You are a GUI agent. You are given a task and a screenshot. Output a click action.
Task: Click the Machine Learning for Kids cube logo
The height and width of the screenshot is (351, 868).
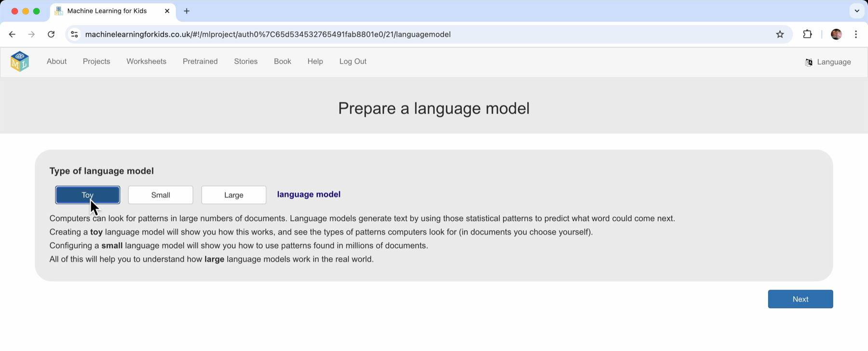[20, 61]
